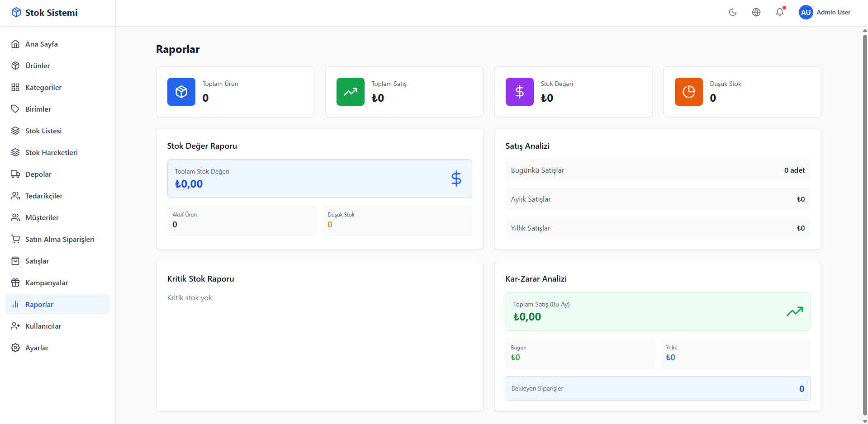The height and width of the screenshot is (424, 868).
Task: Click the green trend arrow in Kar-Zarar Analizi
Action: pos(795,311)
